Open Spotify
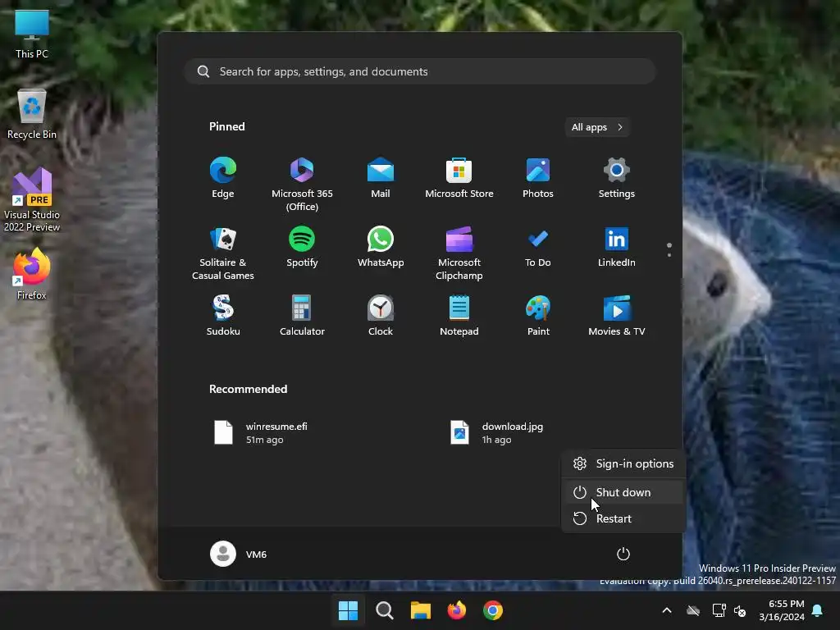The height and width of the screenshot is (630, 840). [302, 246]
